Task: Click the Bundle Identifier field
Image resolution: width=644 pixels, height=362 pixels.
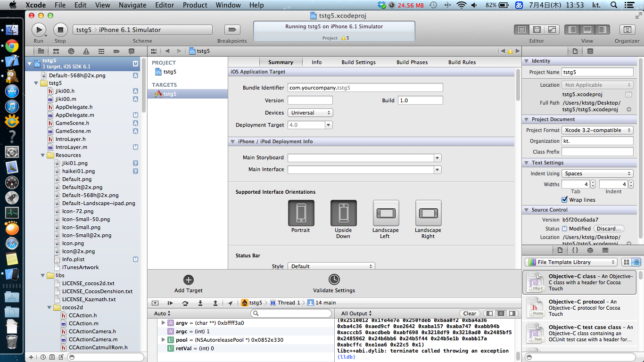Action: click(365, 88)
